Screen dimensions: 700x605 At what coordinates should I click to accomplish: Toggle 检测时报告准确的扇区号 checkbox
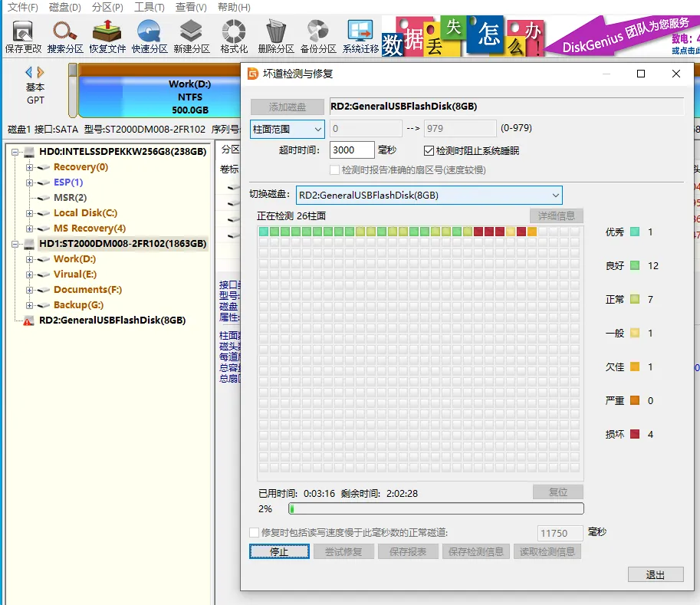click(x=334, y=170)
